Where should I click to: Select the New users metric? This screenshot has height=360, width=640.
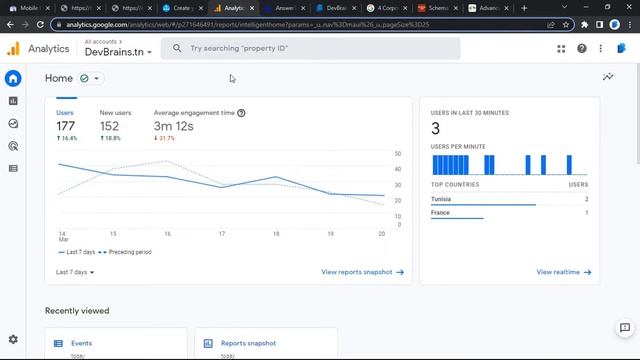(x=116, y=125)
